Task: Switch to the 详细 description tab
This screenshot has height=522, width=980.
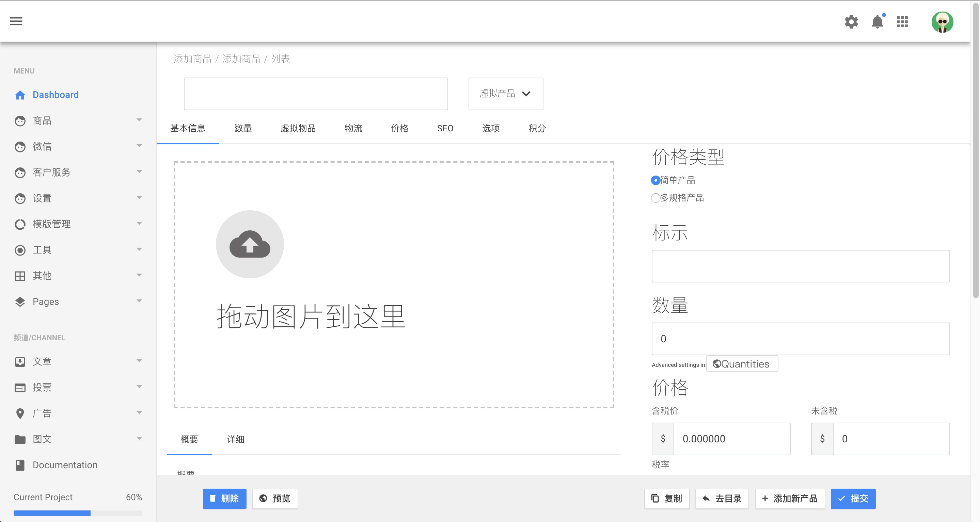Action: pos(235,440)
